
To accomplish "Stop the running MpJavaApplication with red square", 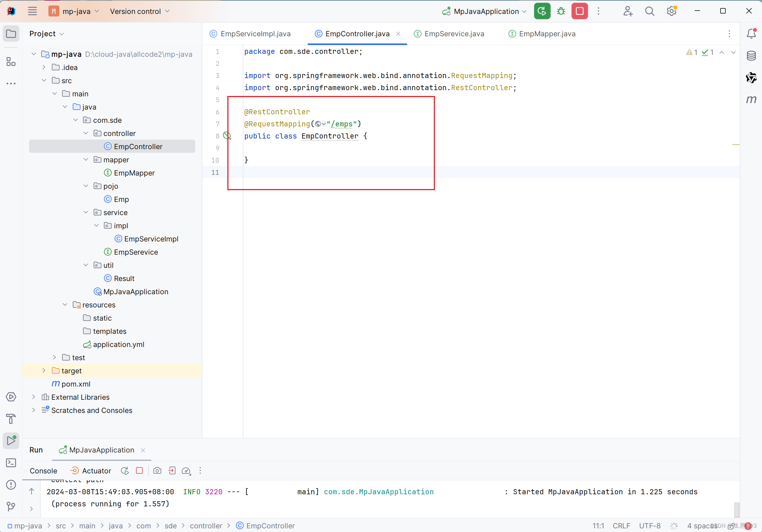I will pyautogui.click(x=580, y=11).
